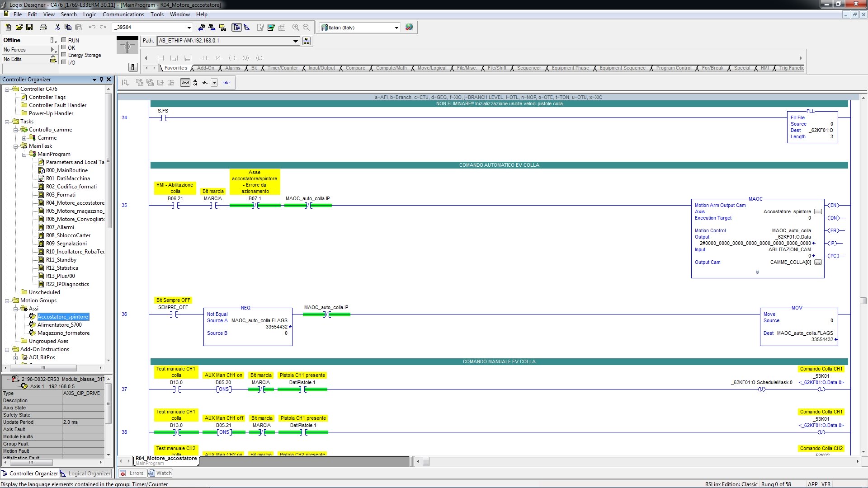The height and width of the screenshot is (488, 868).
Task: Toggle the Energy Storage checkbox
Action: point(64,55)
